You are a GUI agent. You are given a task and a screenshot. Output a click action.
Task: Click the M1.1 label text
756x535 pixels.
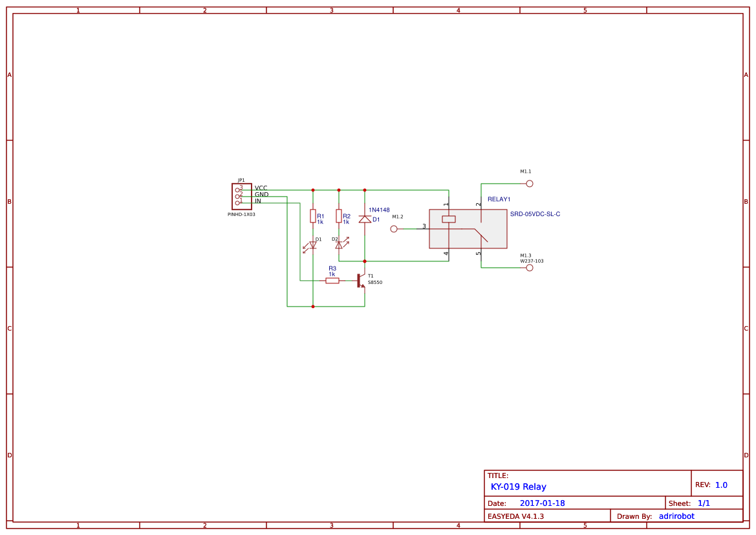click(526, 171)
